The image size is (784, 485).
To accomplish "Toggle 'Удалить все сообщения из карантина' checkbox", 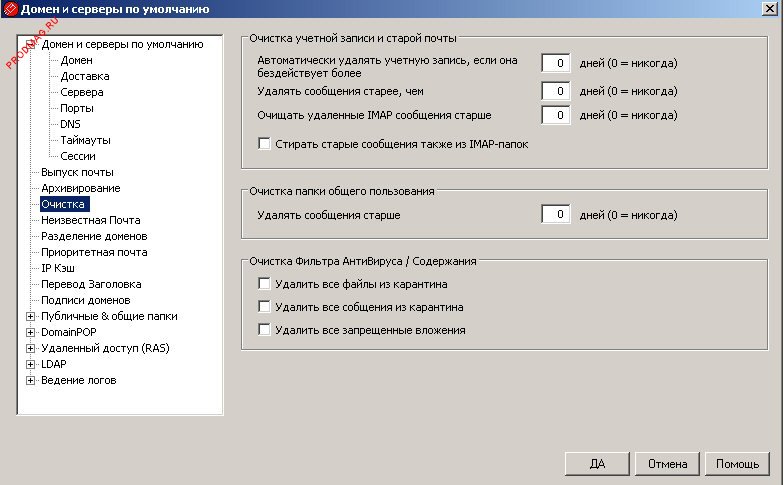I will (265, 306).
